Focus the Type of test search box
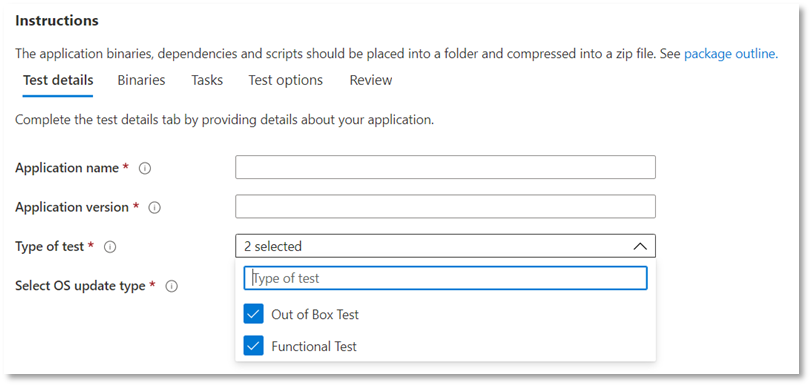811x386 pixels. pyautogui.click(x=445, y=278)
